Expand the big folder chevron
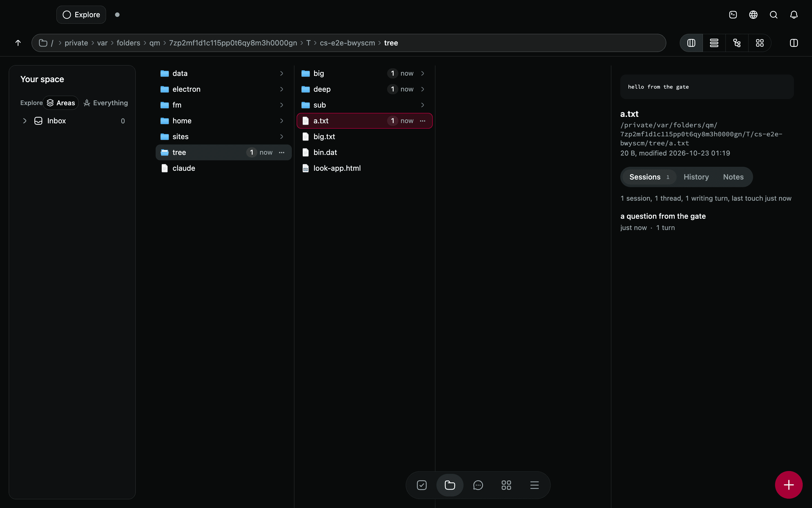The width and height of the screenshot is (812, 508). [422, 73]
